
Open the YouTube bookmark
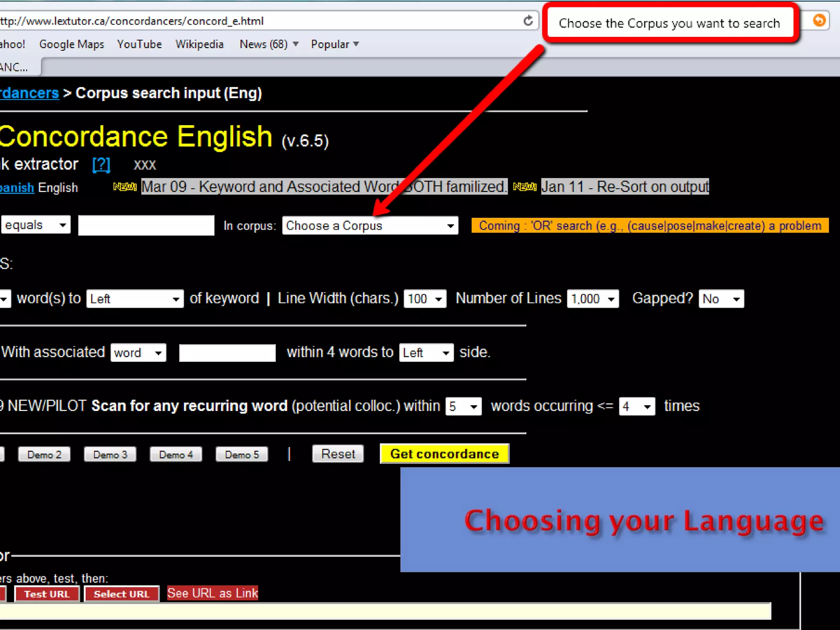139,44
